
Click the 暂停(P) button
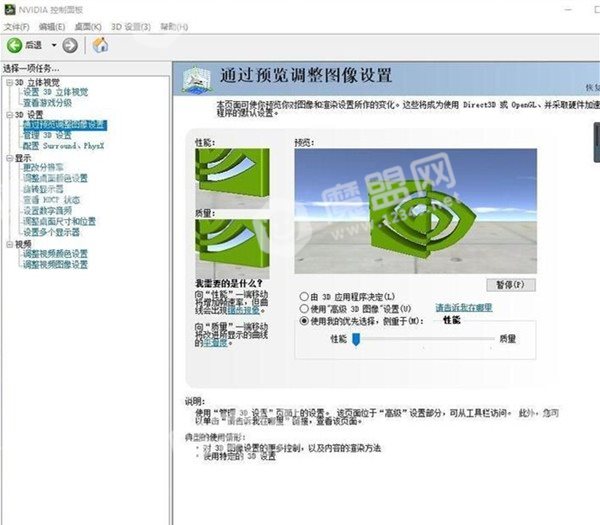tap(511, 285)
